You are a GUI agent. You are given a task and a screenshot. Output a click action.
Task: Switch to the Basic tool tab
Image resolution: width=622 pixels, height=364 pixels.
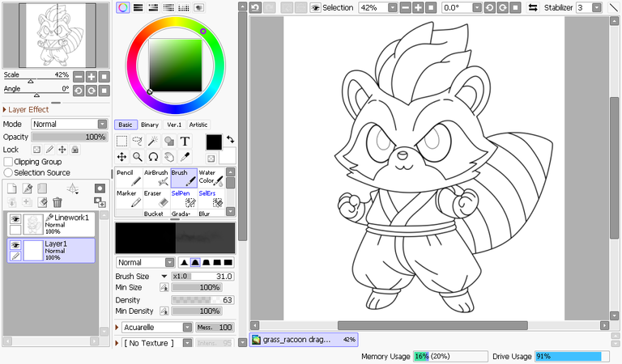click(x=126, y=125)
